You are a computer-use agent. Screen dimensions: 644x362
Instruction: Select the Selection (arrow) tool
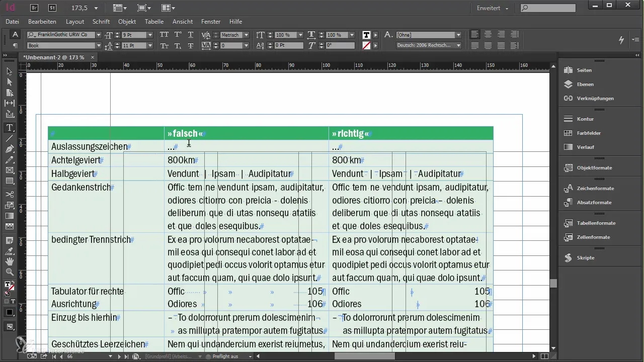(9, 71)
